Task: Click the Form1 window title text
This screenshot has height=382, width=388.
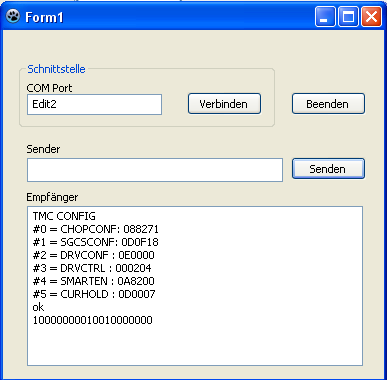Action: tap(44, 17)
